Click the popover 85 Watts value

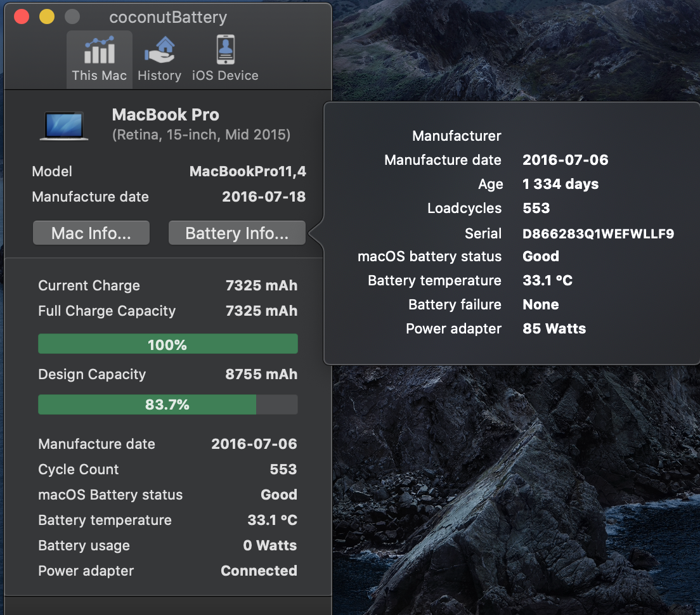554,328
